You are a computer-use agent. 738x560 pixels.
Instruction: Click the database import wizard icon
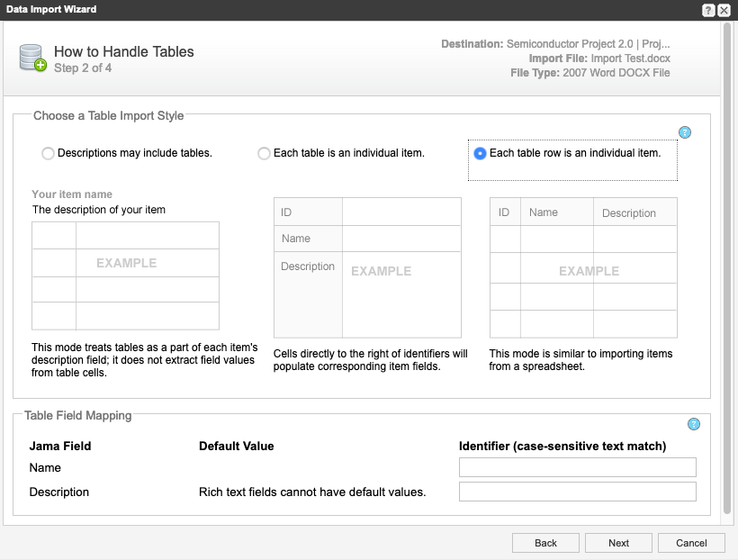click(x=32, y=58)
